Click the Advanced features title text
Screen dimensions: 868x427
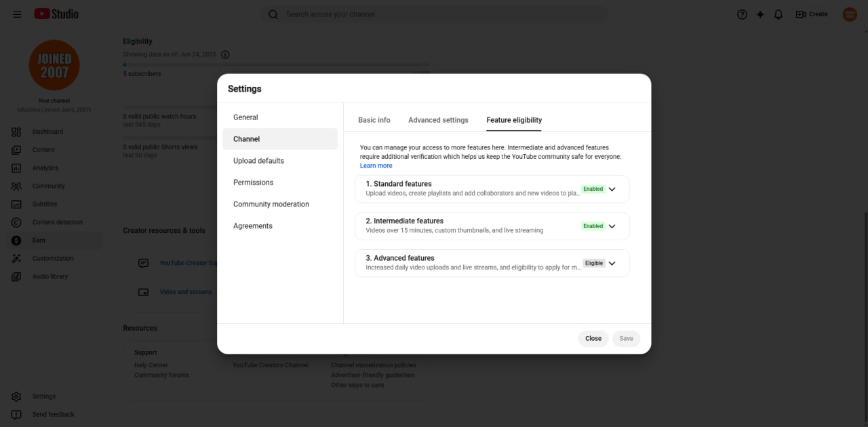pos(400,258)
